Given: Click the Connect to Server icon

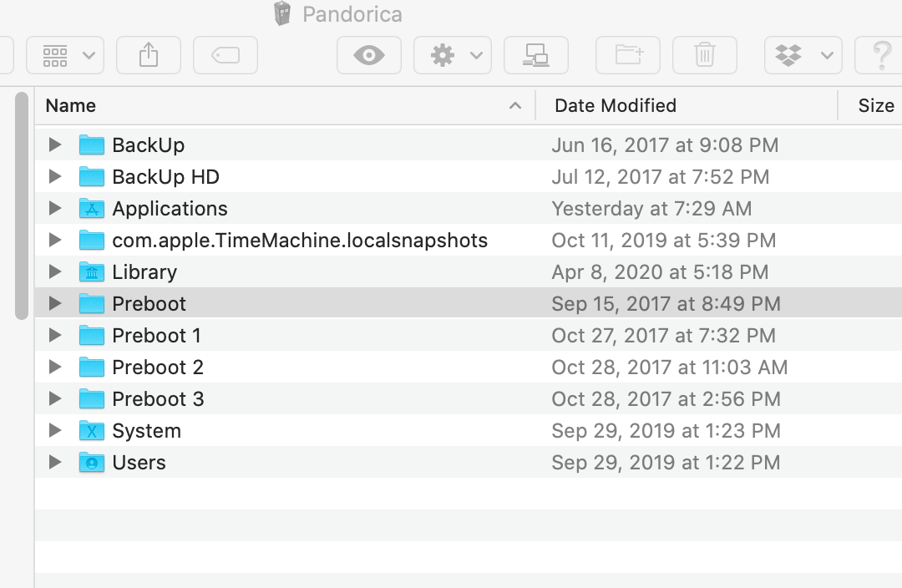Looking at the screenshot, I should (535, 56).
